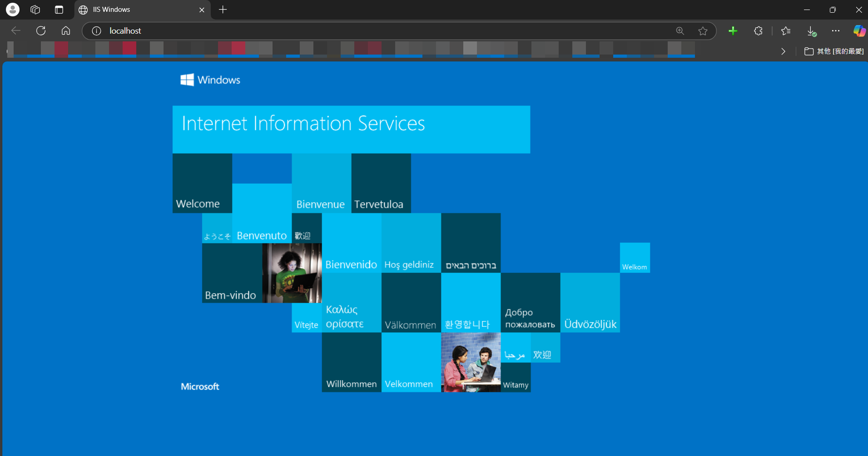Image resolution: width=868 pixels, height=456 pixels.
Task: Click the Bem-vindo tile
Action: point(232,273)
